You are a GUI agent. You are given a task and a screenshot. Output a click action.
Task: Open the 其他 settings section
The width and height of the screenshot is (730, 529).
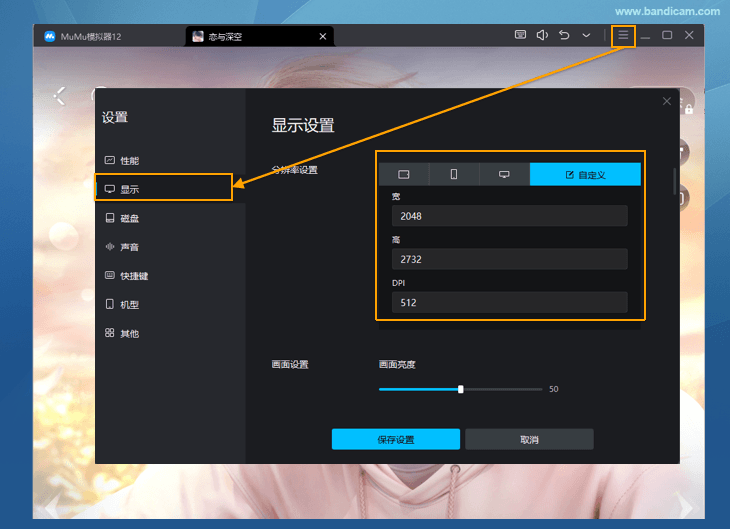(x=169, y=333)
